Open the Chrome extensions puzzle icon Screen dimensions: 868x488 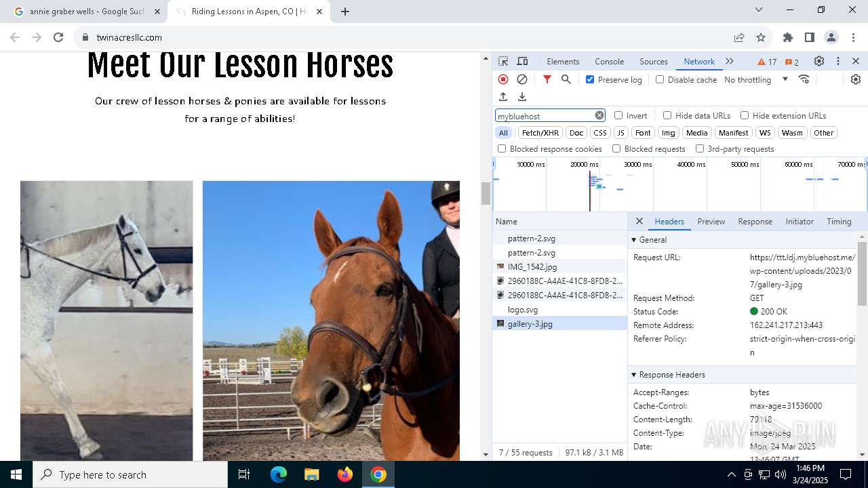(x=788, y=37)
